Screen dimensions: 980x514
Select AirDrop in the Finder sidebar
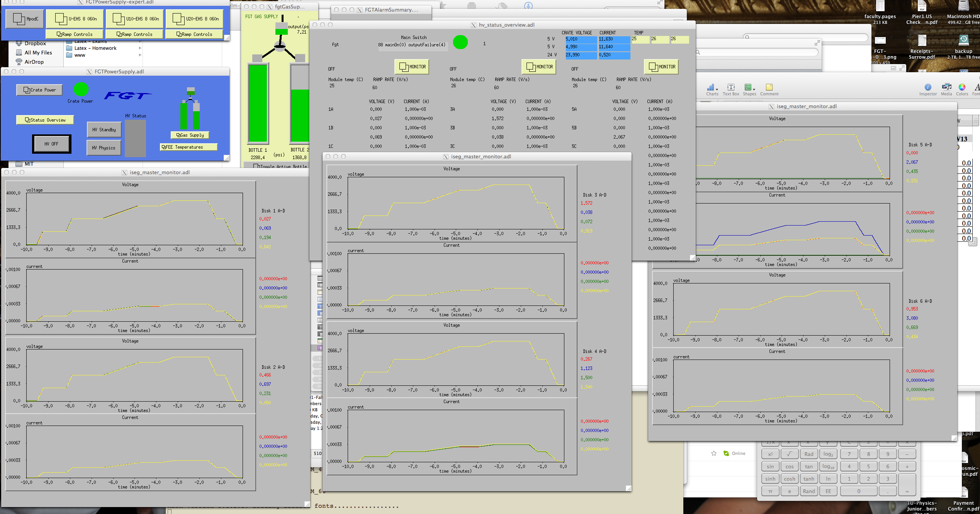click(x=34, y=62)
